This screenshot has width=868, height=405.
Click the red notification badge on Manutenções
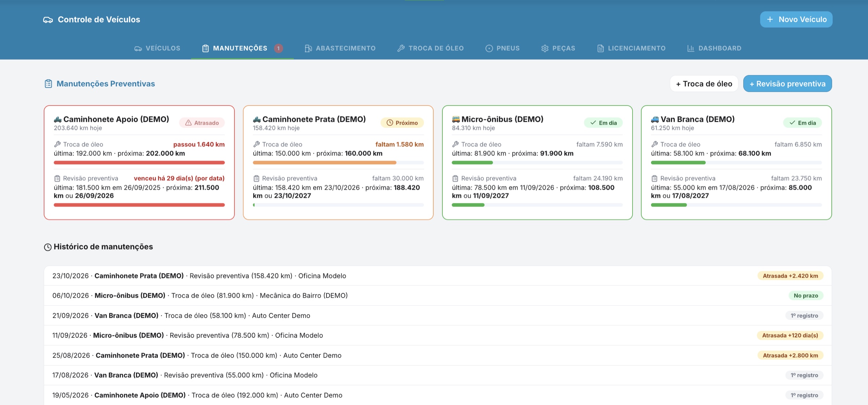[278, 48]
